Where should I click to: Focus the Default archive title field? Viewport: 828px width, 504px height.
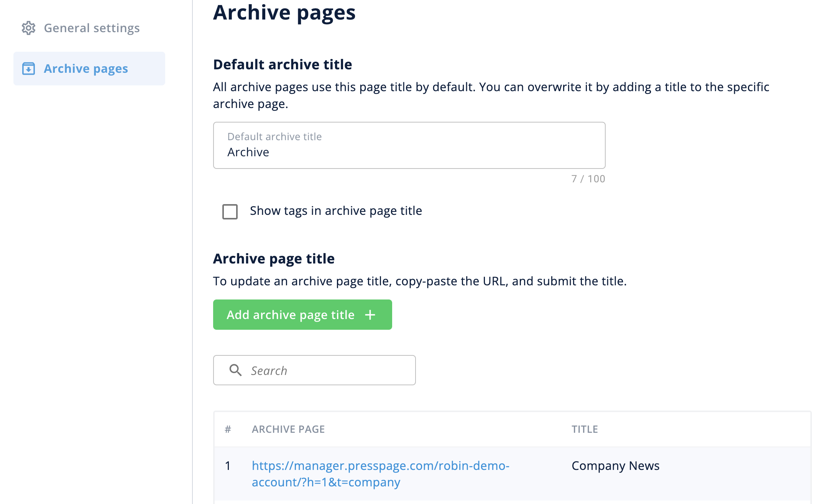(409, 152)
